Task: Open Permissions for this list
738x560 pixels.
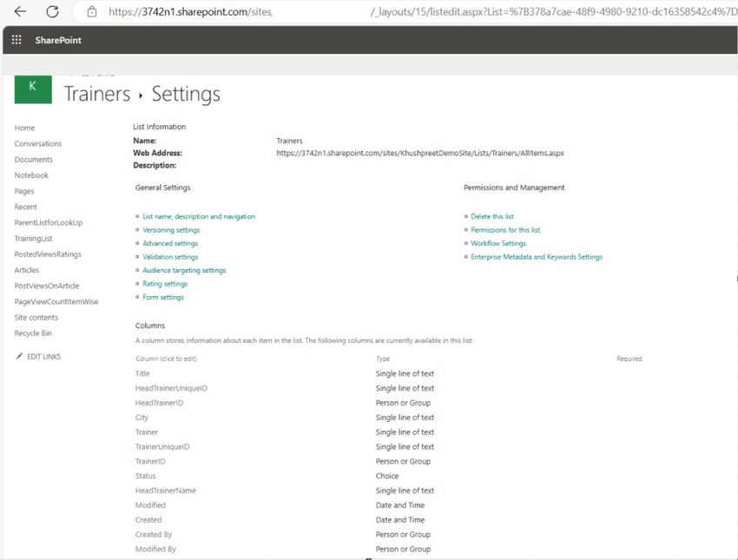Action: click(505, 230)
